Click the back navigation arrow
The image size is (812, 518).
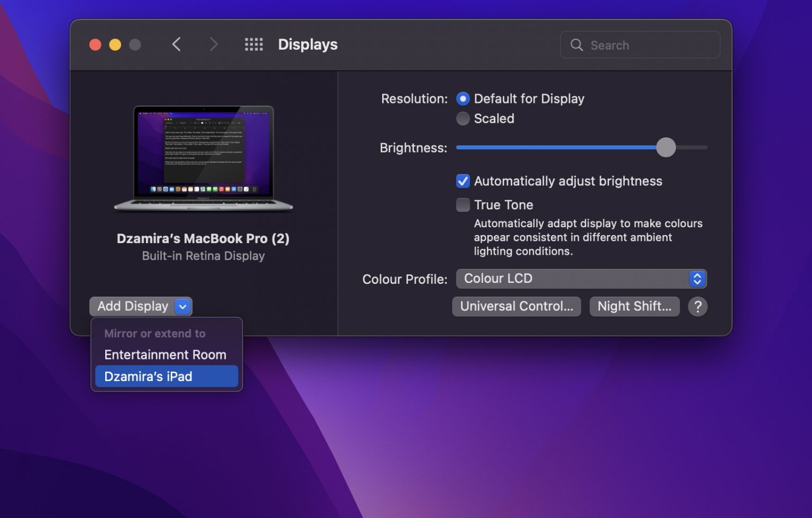point(177,44)
